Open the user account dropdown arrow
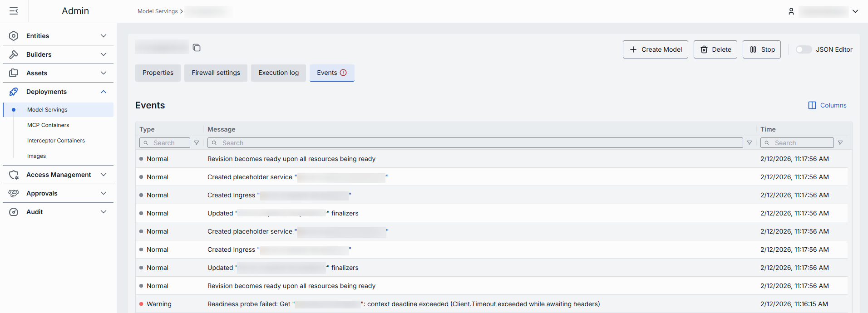 (x=855, y=11)
